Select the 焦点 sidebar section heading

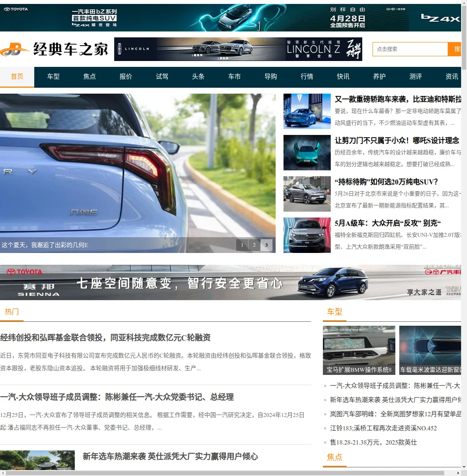(x=335, y=457)
